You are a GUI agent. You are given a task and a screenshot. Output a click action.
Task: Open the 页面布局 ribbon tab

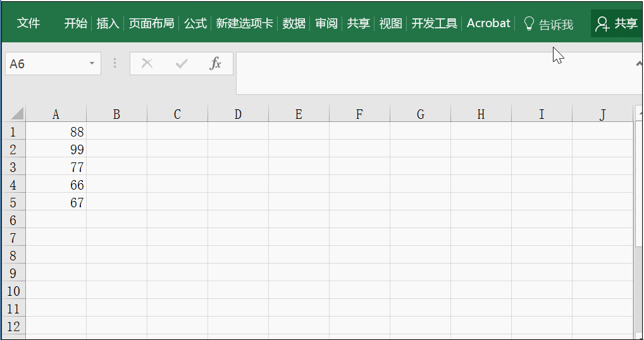tap(152, 23)
